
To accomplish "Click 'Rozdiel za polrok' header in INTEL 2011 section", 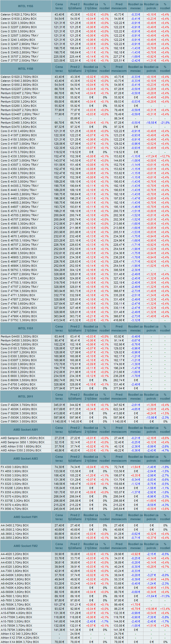I will coord(151,396).
